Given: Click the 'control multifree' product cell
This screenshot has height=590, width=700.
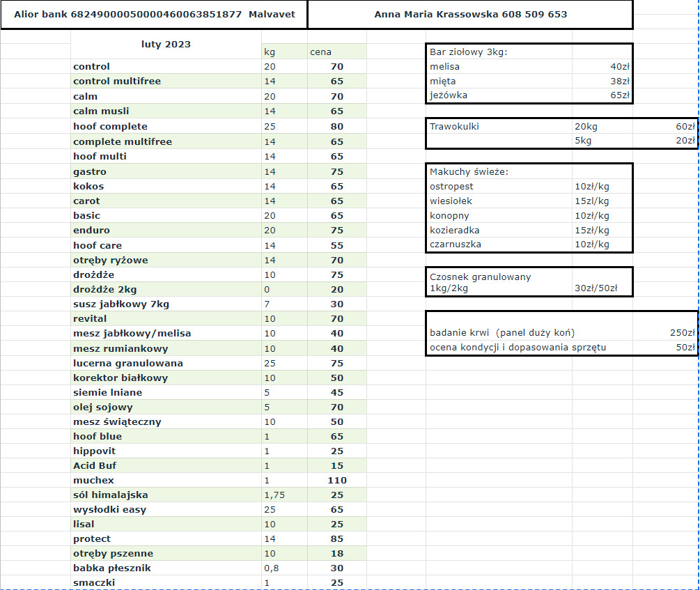Looking at the screenshot, I should [x=166, y=81].
